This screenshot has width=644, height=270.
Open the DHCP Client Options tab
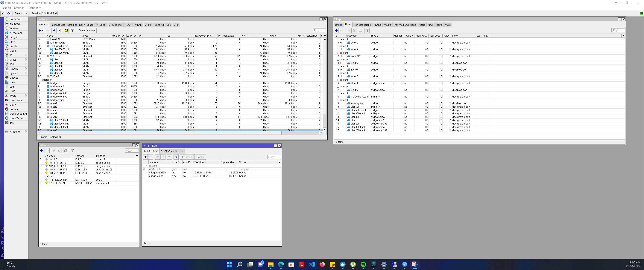click(x=172, y=151)
